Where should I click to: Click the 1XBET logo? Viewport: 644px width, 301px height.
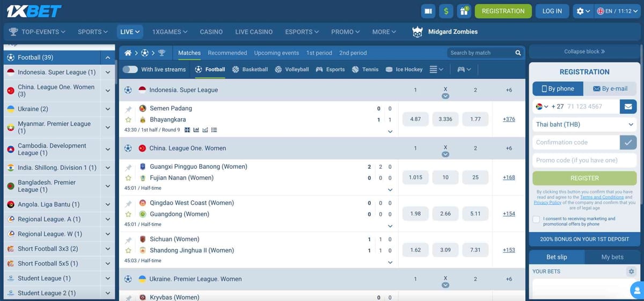(x=34, y=11)
